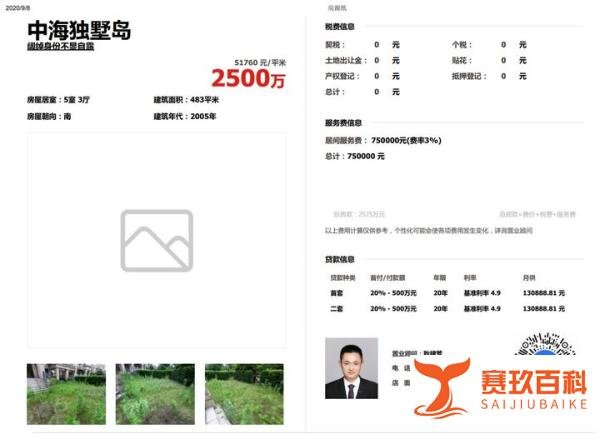Click the 利率 column header
This screenshot has width=600, height=434.
470,278
